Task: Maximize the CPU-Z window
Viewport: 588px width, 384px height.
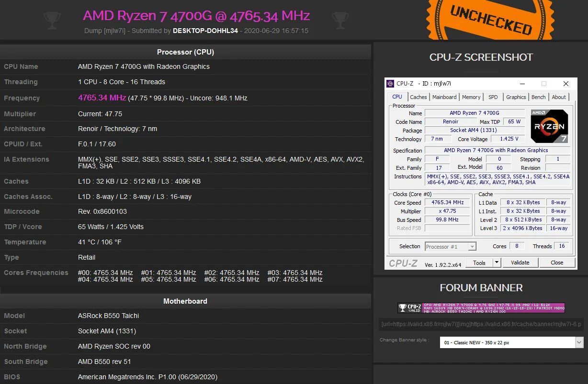Action: (543, 84)
